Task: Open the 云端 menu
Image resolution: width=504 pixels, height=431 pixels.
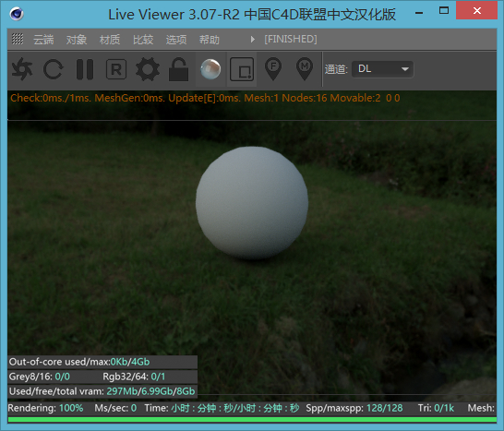Action: click(43, 40)
